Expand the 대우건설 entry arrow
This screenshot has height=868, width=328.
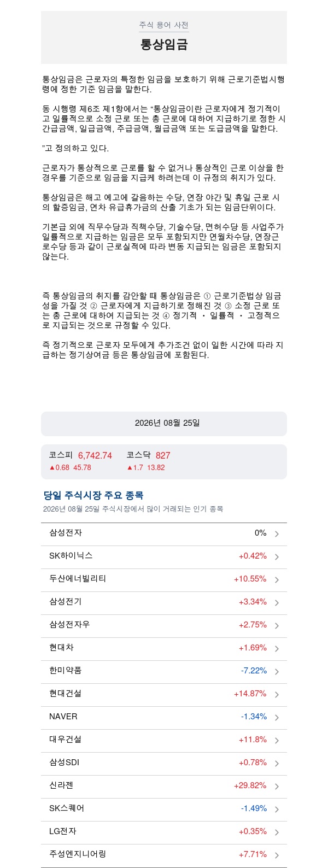tap(277, 741)
